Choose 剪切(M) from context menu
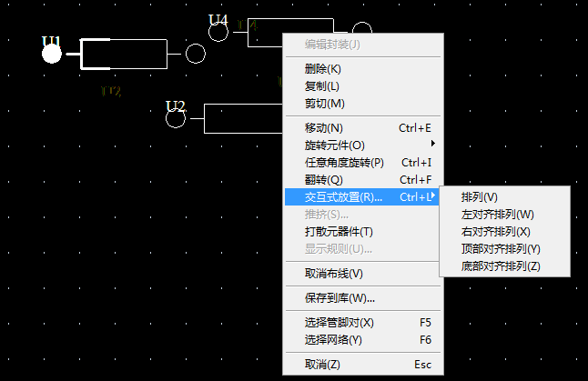The image size is (588, 381). coord(324,104)
